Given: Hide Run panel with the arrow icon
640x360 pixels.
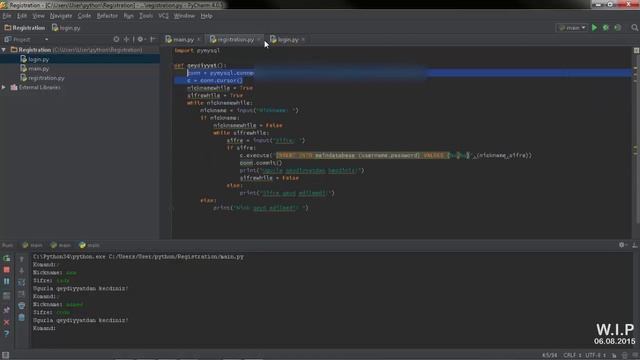Looking at the screenshot, I should pyautogui.click(x=634, y=245).
